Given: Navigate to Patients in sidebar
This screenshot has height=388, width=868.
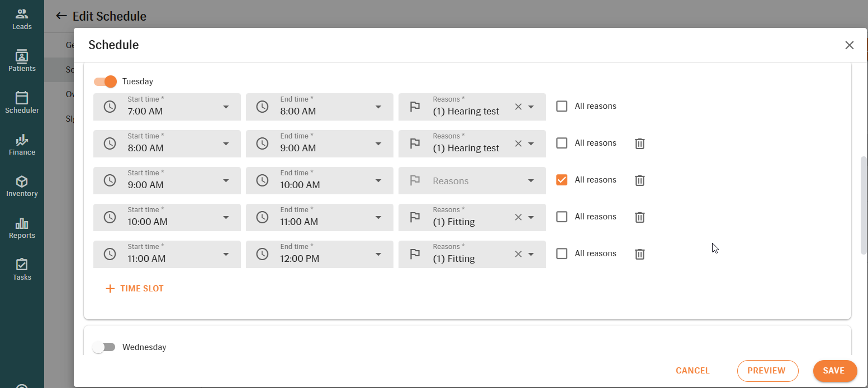Looking at the screenshot, I should [x=22, y=60].
